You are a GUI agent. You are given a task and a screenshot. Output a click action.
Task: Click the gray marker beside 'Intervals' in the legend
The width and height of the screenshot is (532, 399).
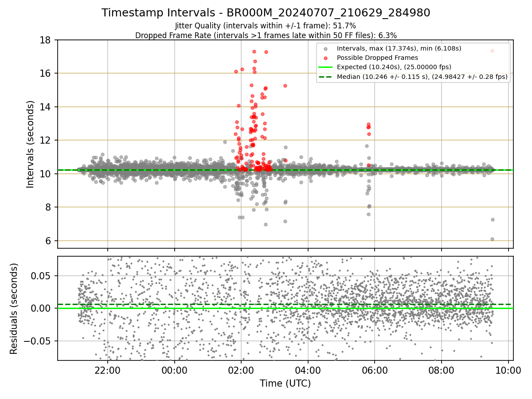tap(326, 49)
